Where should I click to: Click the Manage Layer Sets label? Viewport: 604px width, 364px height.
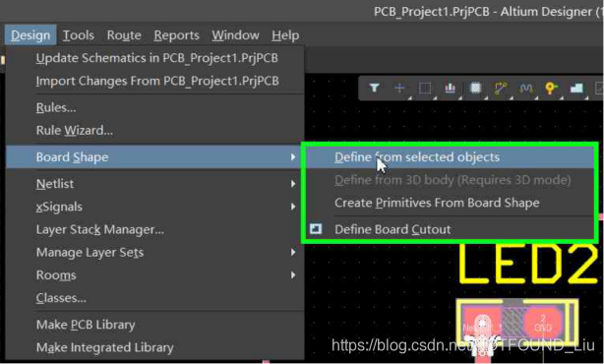[90, 253]
